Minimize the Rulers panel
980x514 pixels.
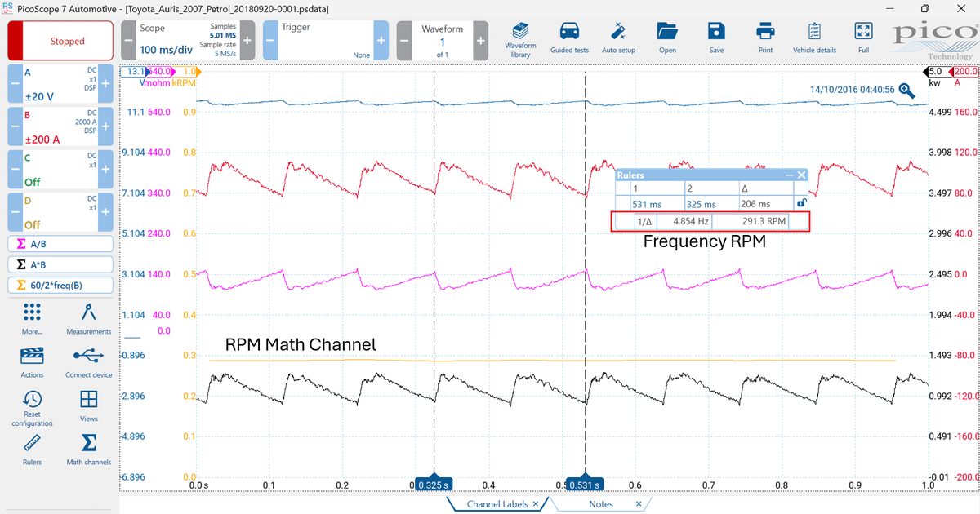click(789, 175)
